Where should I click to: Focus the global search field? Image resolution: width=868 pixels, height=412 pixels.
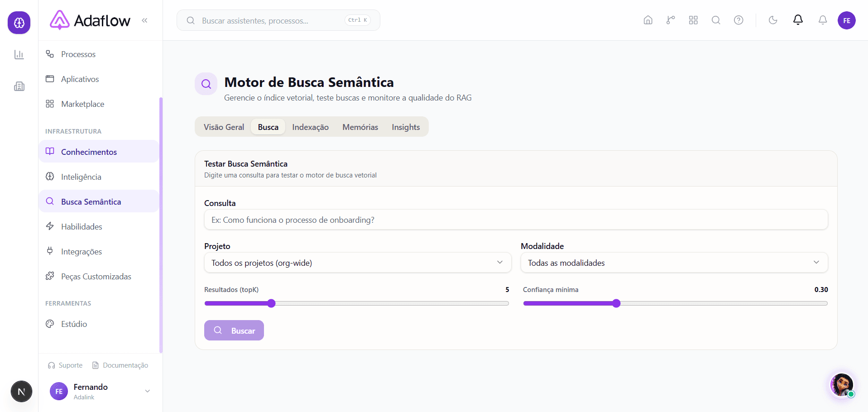coord(278,20)
